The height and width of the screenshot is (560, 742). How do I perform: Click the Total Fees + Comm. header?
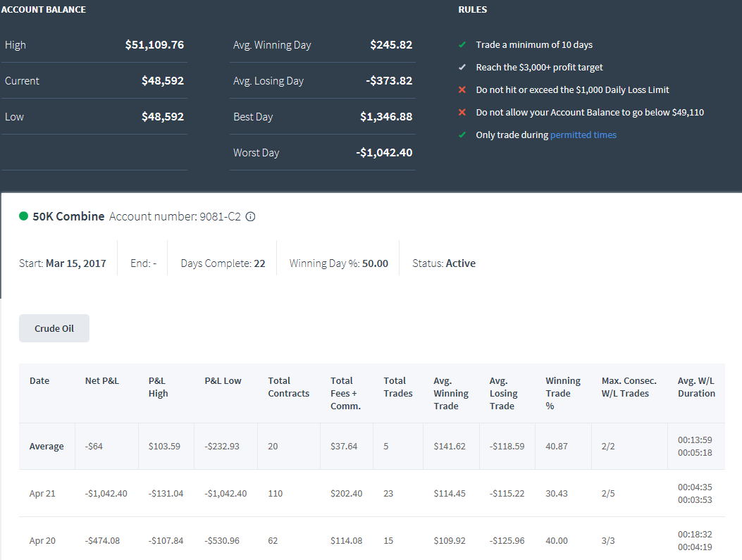click(x=345, y=393)
